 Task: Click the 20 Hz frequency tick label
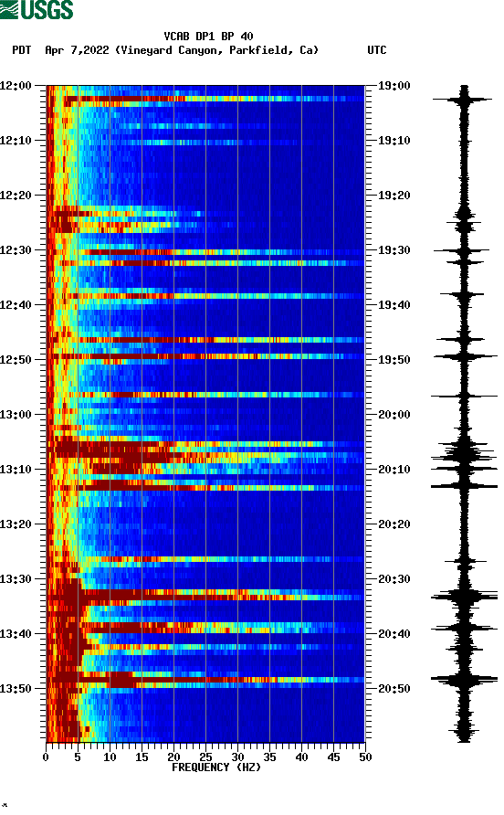(x=173, y=757)
